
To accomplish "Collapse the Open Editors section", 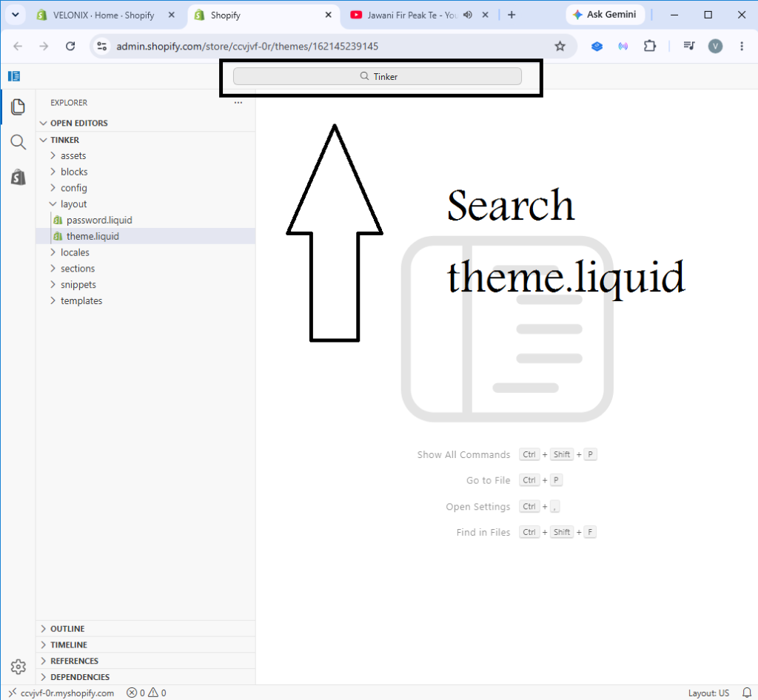I will coord(146,123).
